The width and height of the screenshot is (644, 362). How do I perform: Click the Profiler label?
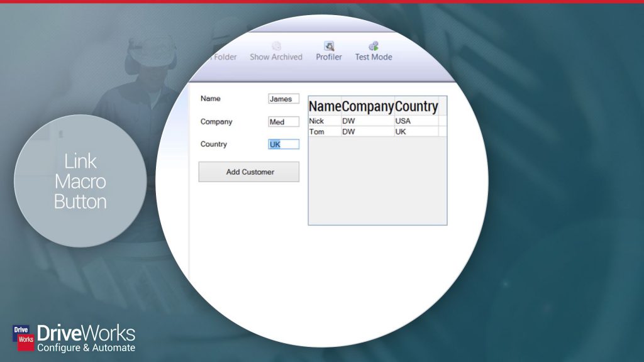pyautogui.click(x=328, y=57)
